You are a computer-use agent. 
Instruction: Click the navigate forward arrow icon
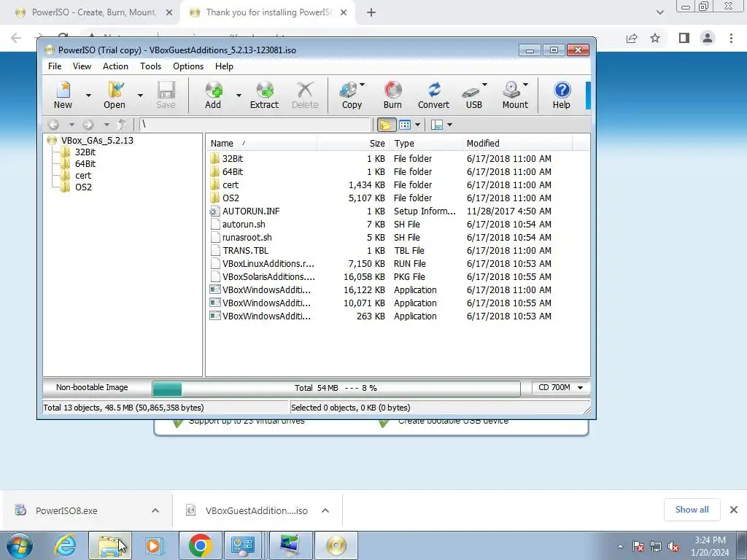(88, 125)
